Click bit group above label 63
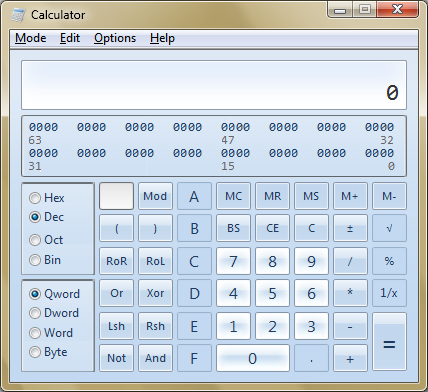 click(x=44, y=127)
